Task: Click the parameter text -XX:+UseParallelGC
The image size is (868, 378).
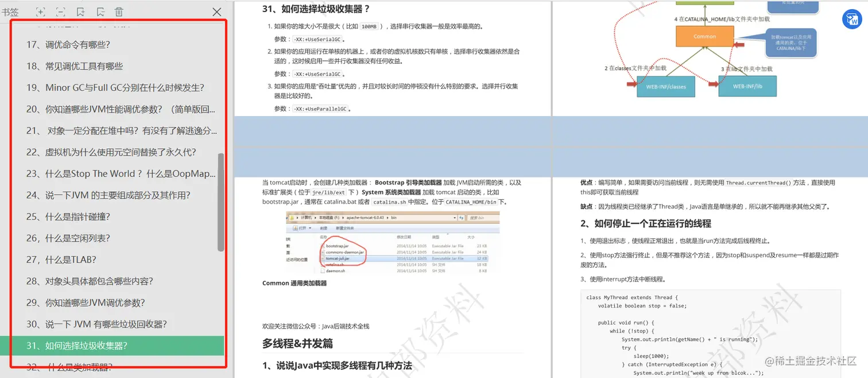Action: tap(320, 109)
